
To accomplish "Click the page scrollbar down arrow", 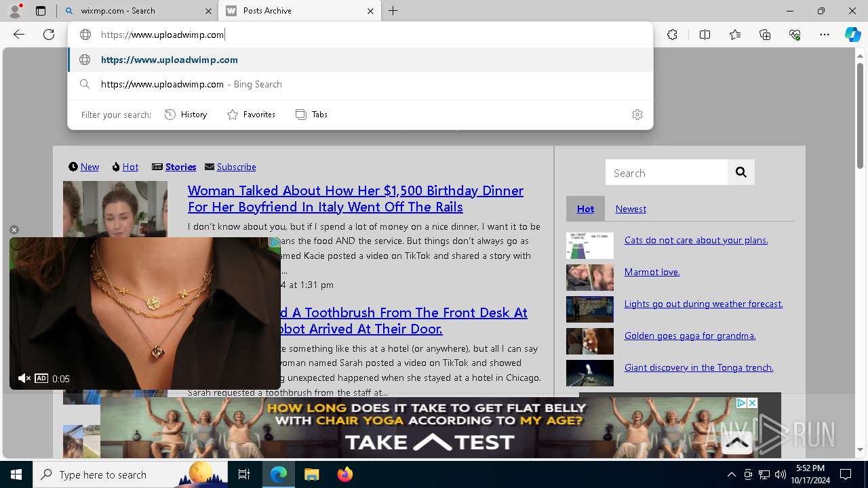I will click(x=860, y=450).
